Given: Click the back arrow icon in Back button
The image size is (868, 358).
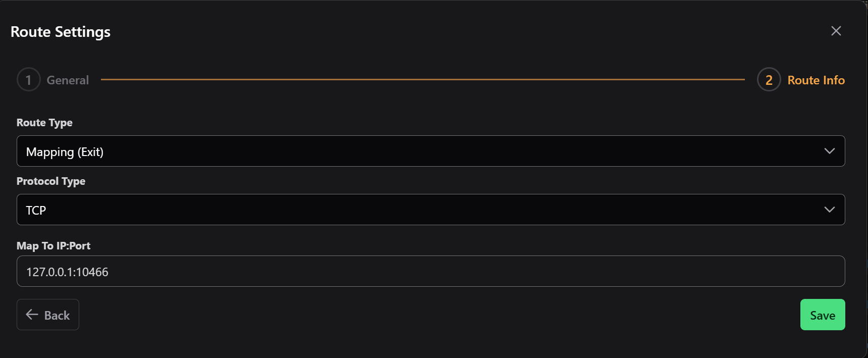Looking at the screenshot, I should pos(32,315).
